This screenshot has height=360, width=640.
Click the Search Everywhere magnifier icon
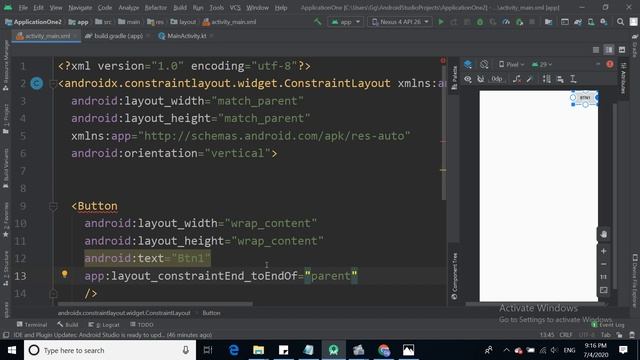(x=620, y=22)
